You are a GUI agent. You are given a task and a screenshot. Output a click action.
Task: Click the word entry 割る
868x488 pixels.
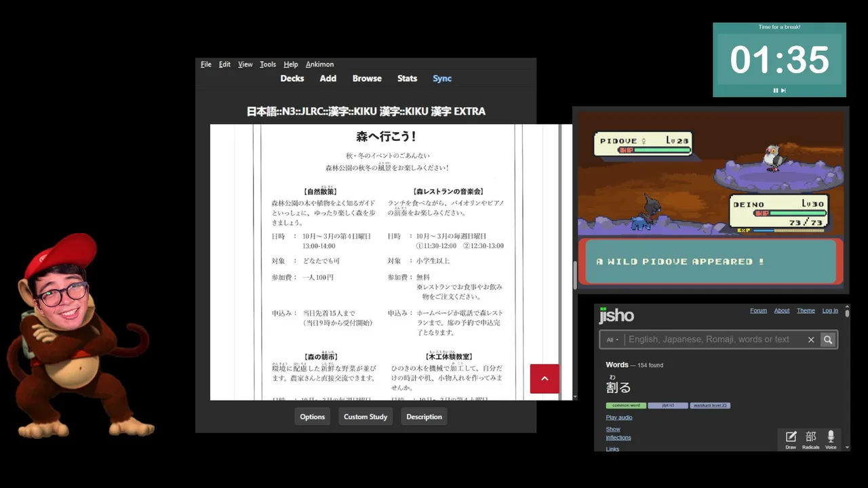click(x=618, y=387)
